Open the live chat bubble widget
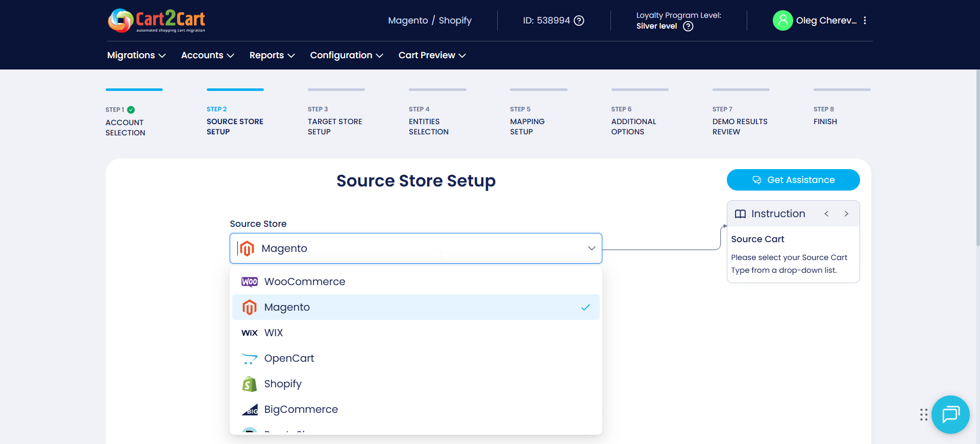This screenshot has height=444, width=980. (x=950, y=414)
